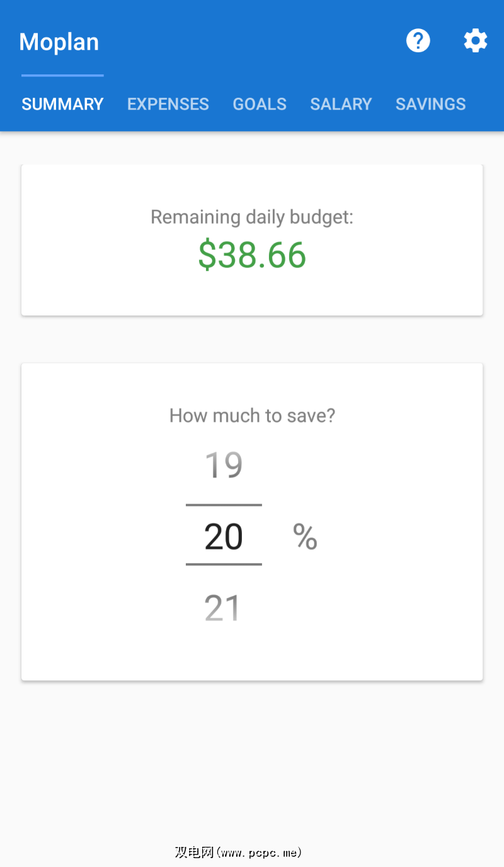Screen dimensions: 504x867
Task: Click the blue header bar beside Moplan
Action: (252, 42)
